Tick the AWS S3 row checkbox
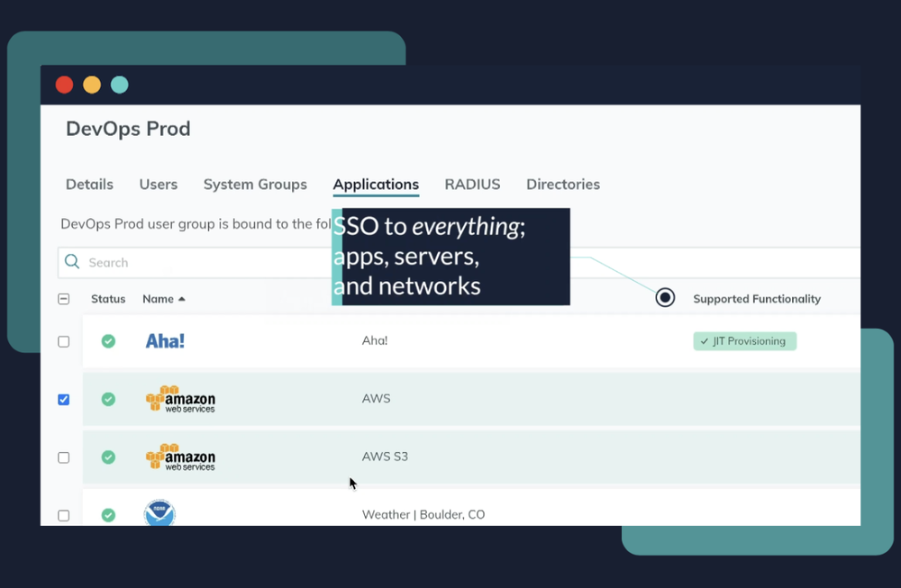The height and width of the screenshot is (588, 901). (x=64, y=457)
